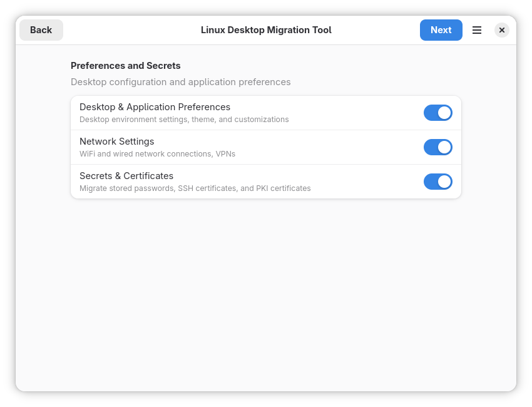This screenshot has height=407, width=532.
Task: Select the Desktop & Application Preferences row title
Action: 155,107
